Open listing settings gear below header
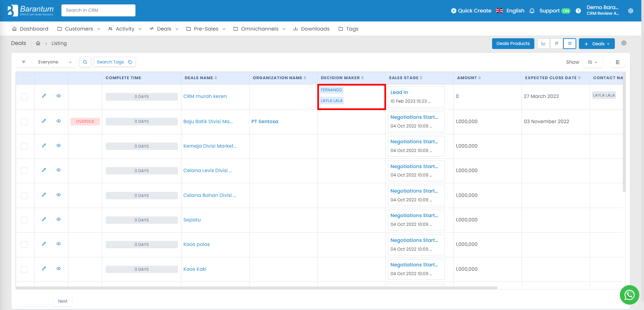644x310 pixels. click(624, 43)
